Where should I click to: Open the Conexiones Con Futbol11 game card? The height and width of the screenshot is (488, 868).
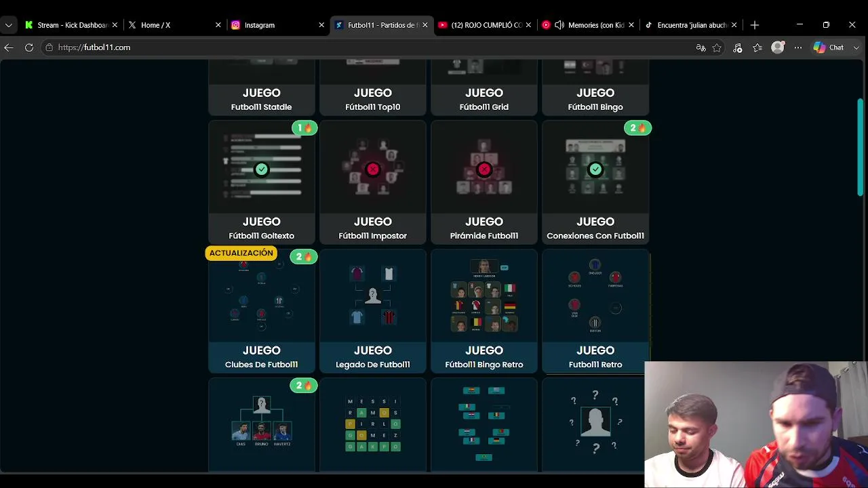tap(595, 182)
